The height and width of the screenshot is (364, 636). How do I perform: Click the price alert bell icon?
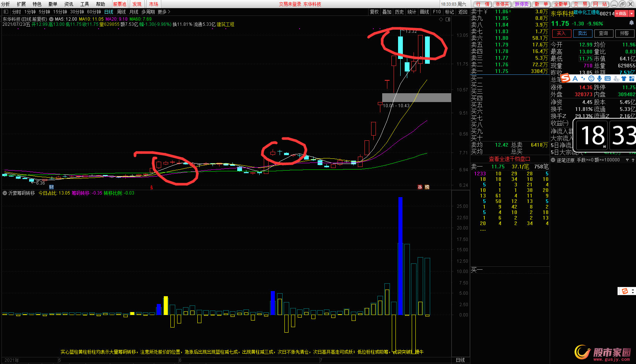click(631, 23)
